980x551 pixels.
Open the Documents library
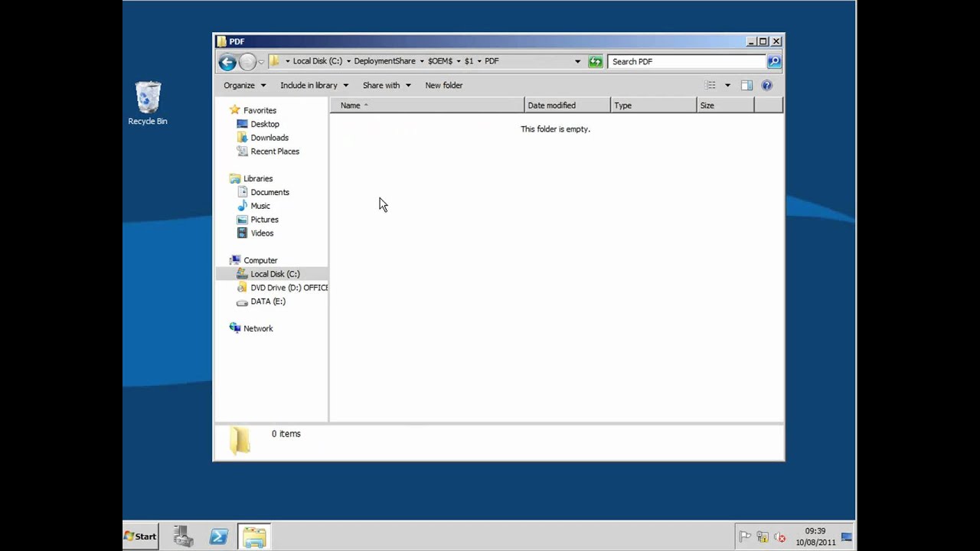click(x=269, y=192)
